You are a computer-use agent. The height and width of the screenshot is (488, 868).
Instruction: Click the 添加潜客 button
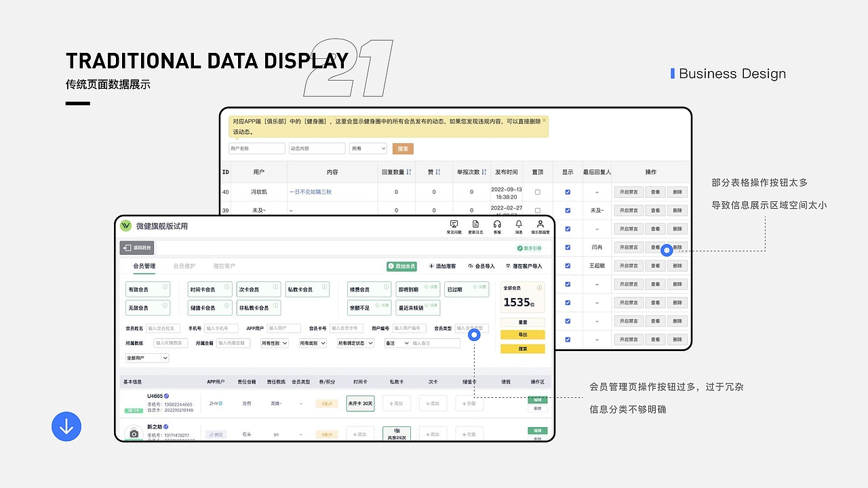coord(443,266)
